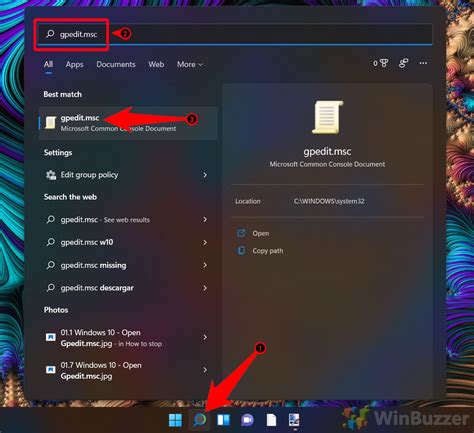This screenshot has height=433, width=474.
Task: Open the Edit group policy setting
Action: [x=128, y=175]
